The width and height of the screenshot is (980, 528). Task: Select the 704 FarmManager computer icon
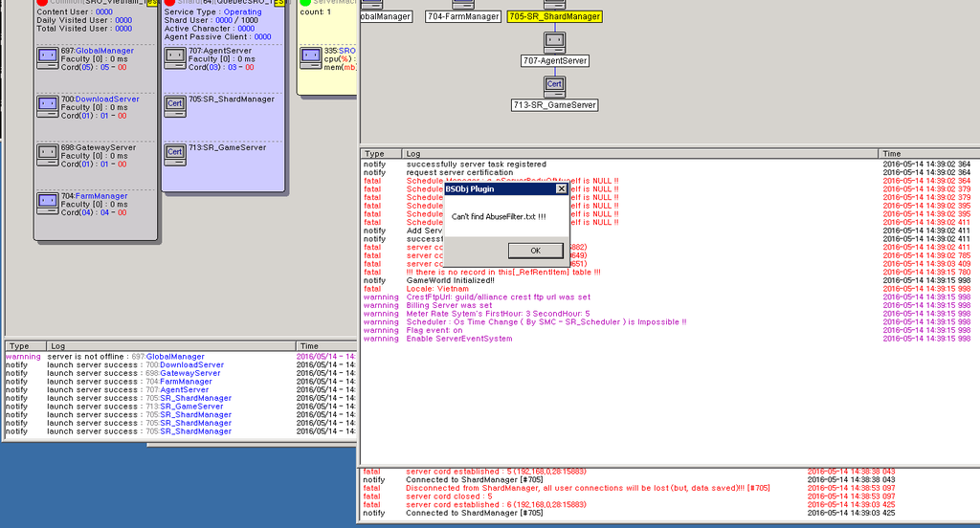(x=48, y=204)
